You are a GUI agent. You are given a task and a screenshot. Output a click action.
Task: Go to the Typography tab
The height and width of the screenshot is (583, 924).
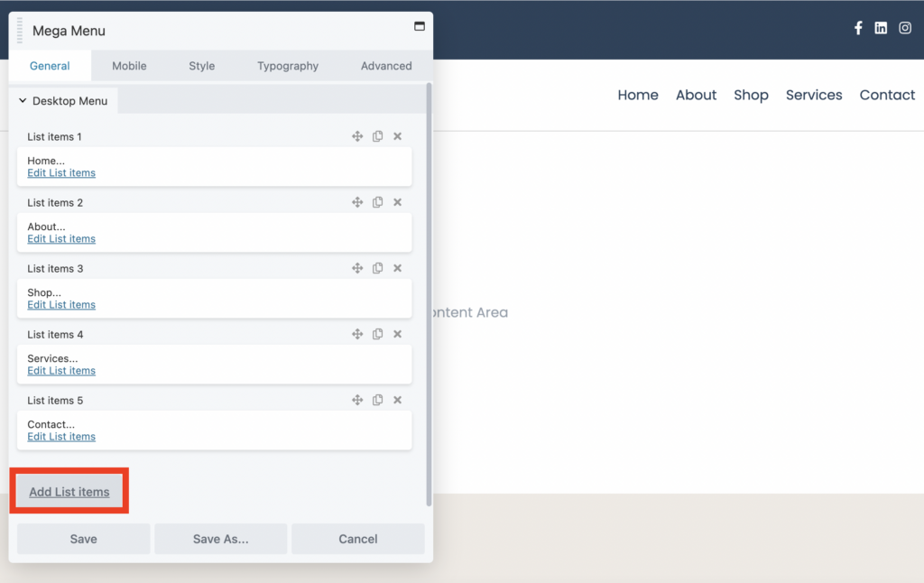tap(288, 66)
